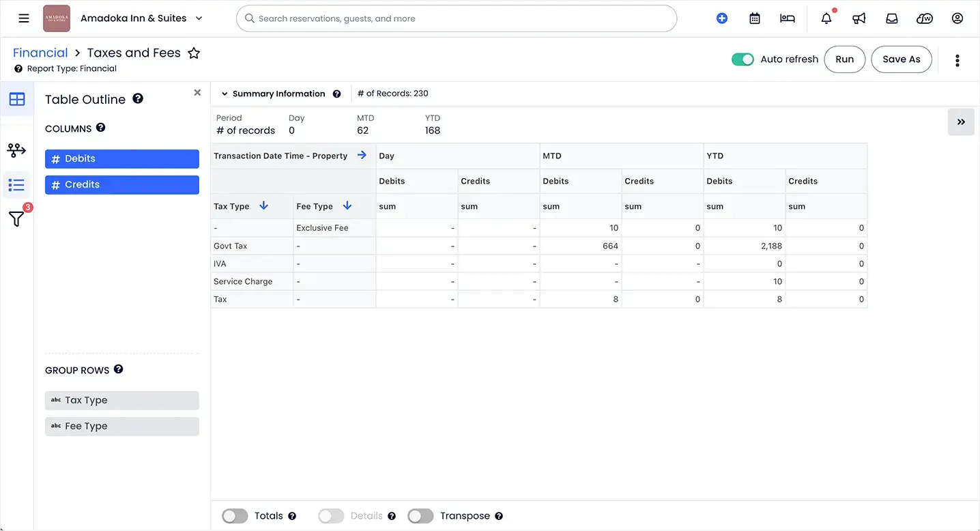Select the data flow sidebar icon

(16, 149)
